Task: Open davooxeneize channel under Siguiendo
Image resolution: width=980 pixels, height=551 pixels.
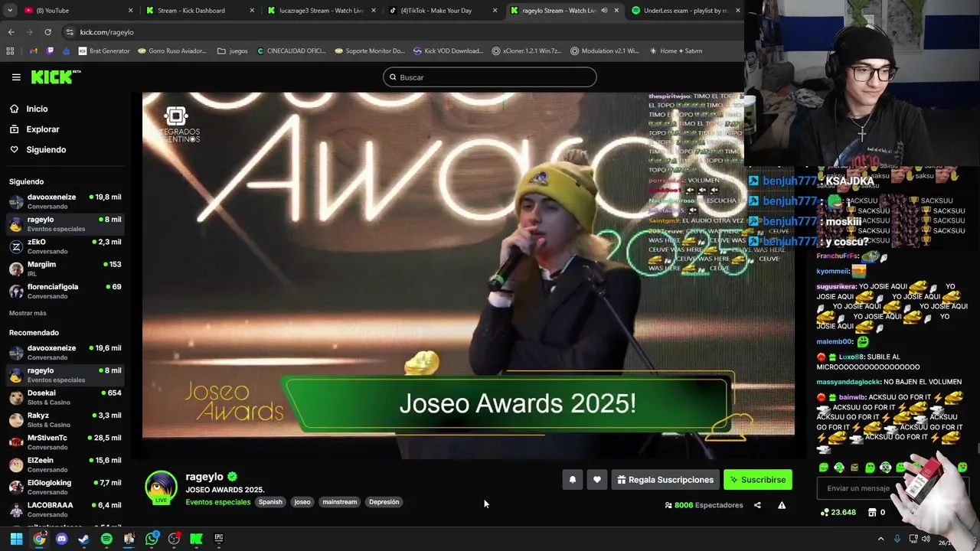Action: 65,202
